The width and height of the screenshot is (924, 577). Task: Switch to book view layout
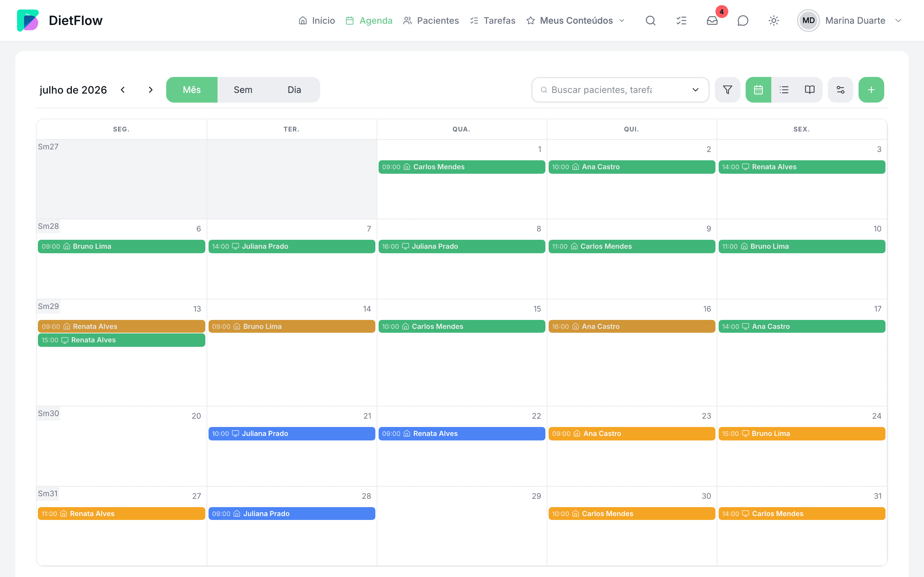tap(809, 90)
